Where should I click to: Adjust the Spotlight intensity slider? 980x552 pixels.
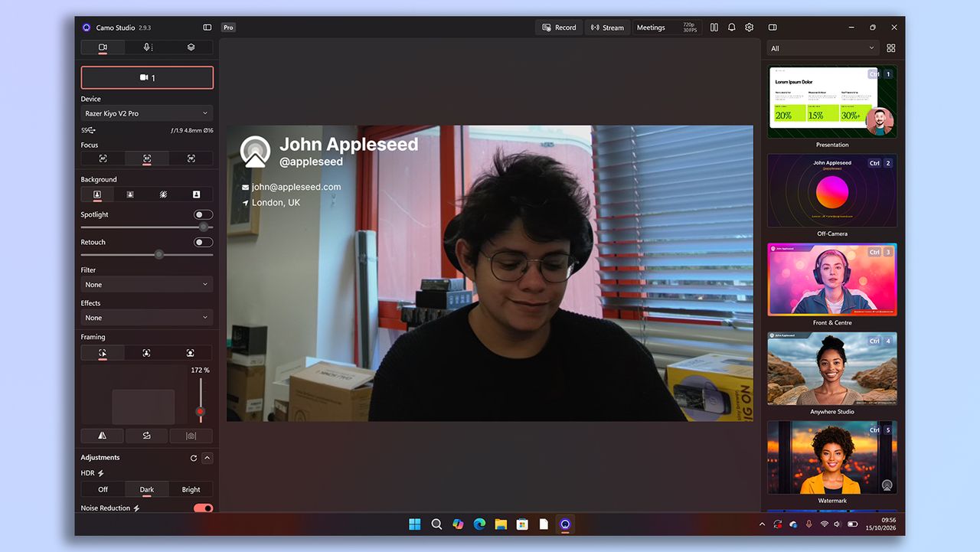pyautogui.click(x=147, y=227)
